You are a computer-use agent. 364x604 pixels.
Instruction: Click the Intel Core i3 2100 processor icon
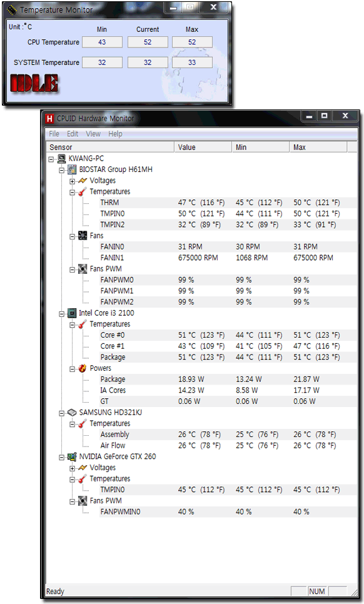72,313
